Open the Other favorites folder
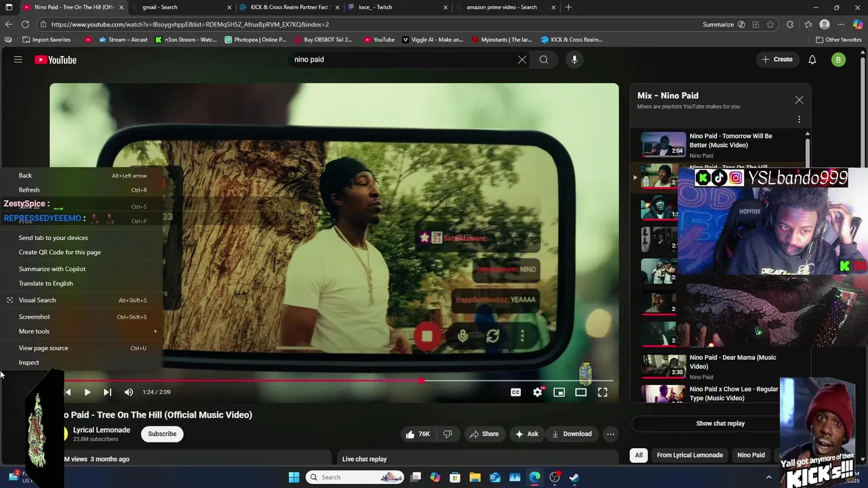The image size is (868, 488). (838, 39)
